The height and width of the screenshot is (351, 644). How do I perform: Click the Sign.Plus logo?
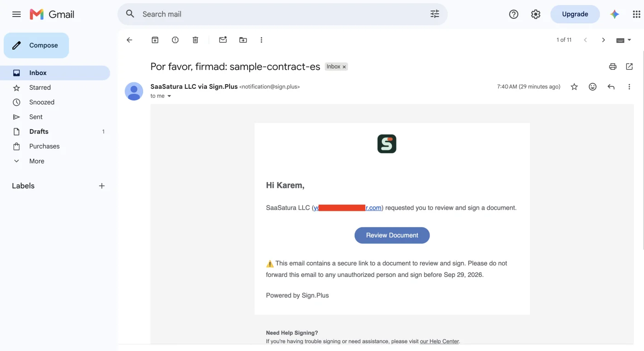tap(387, 144)
